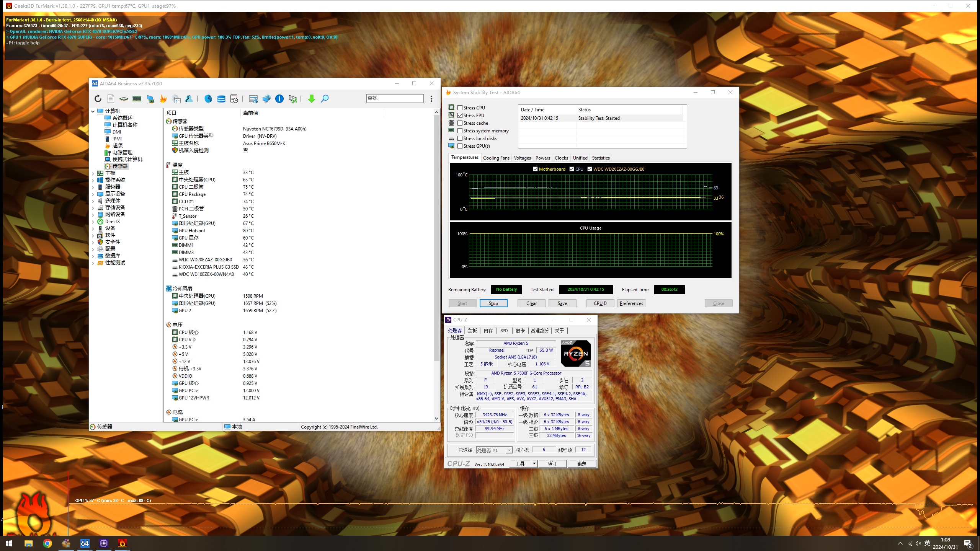Click the AIDA64 refresh toolbar icon
This screenshot has width=980, height=551.
pyautogui.click(x=98, y=99)
